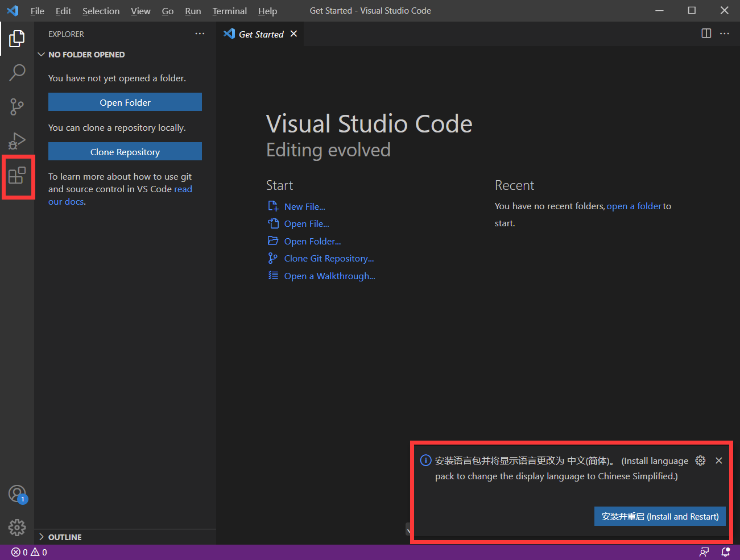Open the feedback icon in status bar
740x560 pixels.
704,552
